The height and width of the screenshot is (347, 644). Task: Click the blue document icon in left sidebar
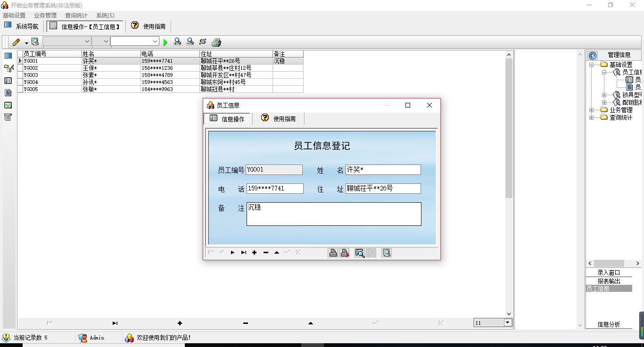(x=8, y=93)
